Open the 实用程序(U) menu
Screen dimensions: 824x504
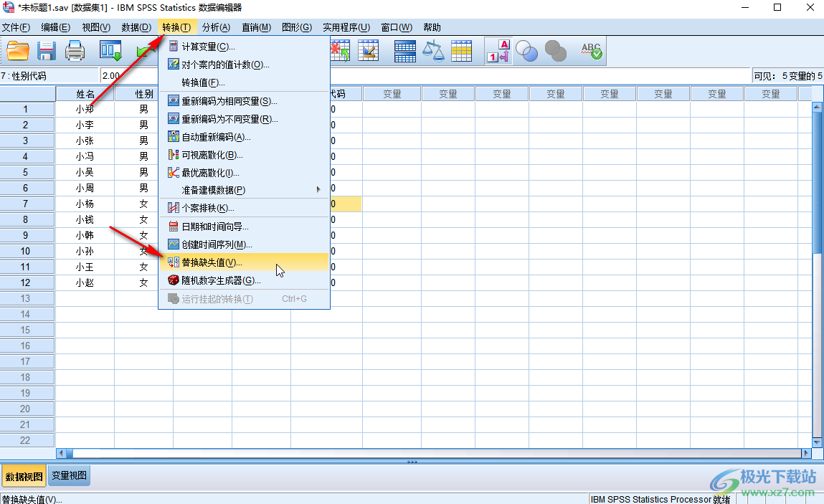click(x=346, y=27)
